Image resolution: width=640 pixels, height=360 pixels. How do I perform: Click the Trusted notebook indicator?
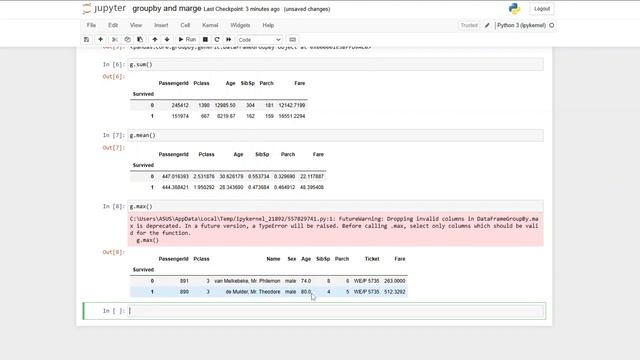[469, 25]
